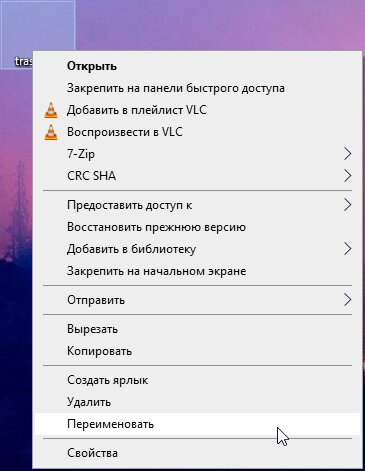Expand the 7-Zip submenu arrow
The width and height of the screenshot is (365, 471).
(x=347, y=154)
